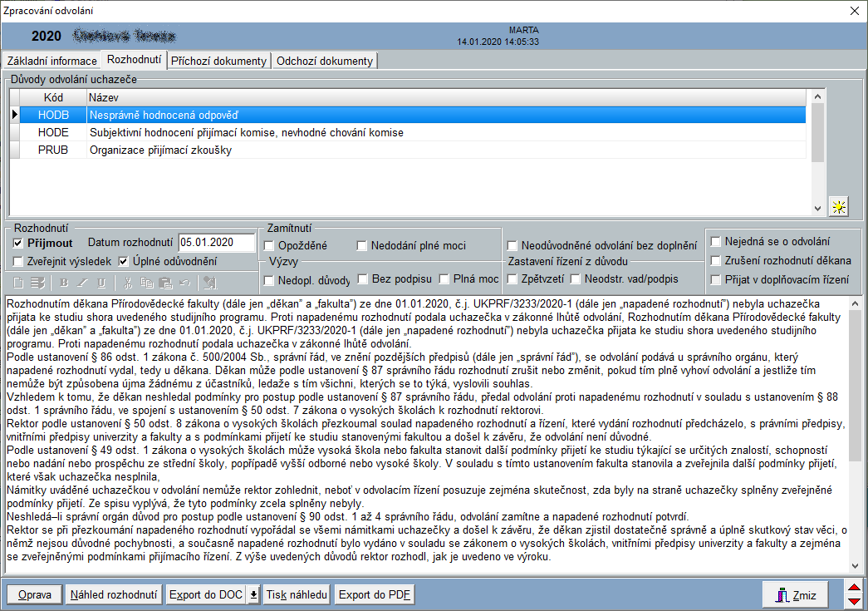Switch to the Příchozí dokumenty tab
868x611 pixels.
[219, 61]
